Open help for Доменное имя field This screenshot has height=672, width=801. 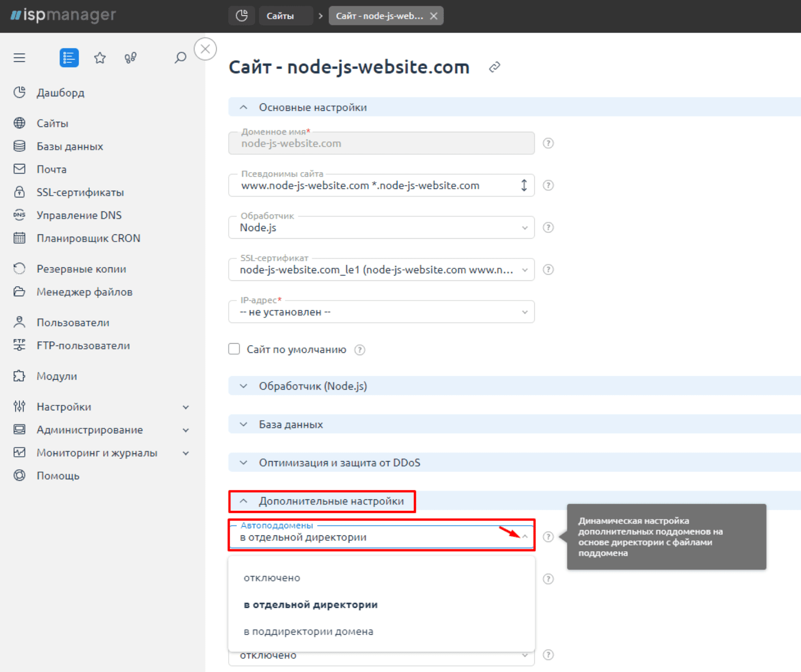(548, 143)
